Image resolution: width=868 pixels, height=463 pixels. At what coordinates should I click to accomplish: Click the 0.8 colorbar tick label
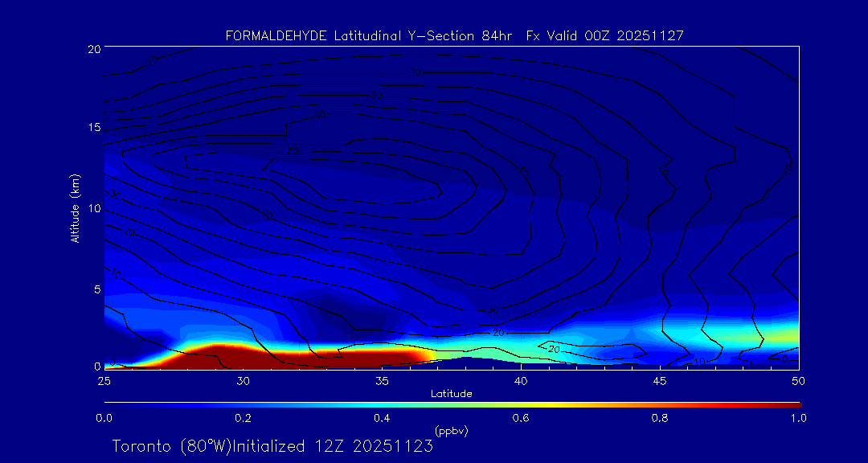coord(660,418)
